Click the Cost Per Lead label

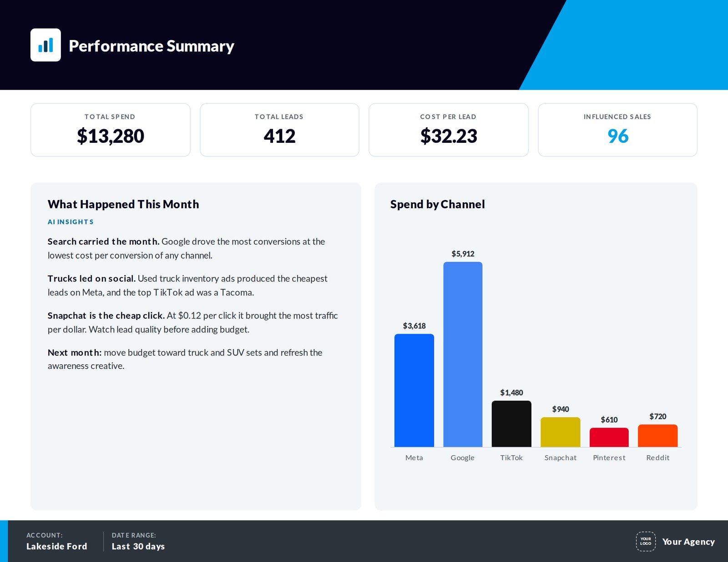coord(448,117)
